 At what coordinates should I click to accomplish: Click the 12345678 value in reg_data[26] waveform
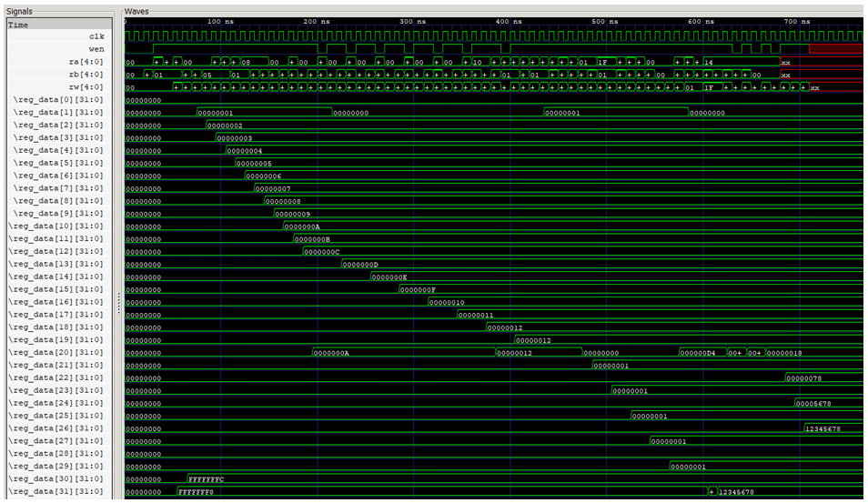coord(823,428)
